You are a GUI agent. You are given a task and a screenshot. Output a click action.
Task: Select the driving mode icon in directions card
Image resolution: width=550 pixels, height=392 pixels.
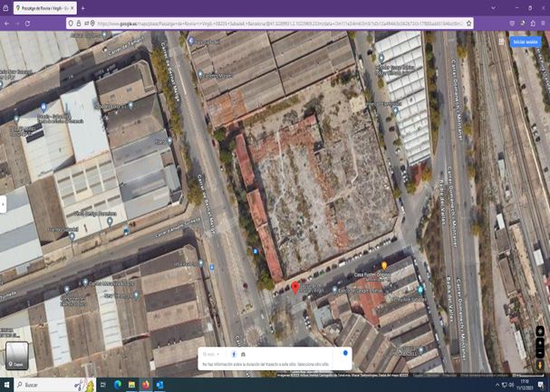click(234, 354)
